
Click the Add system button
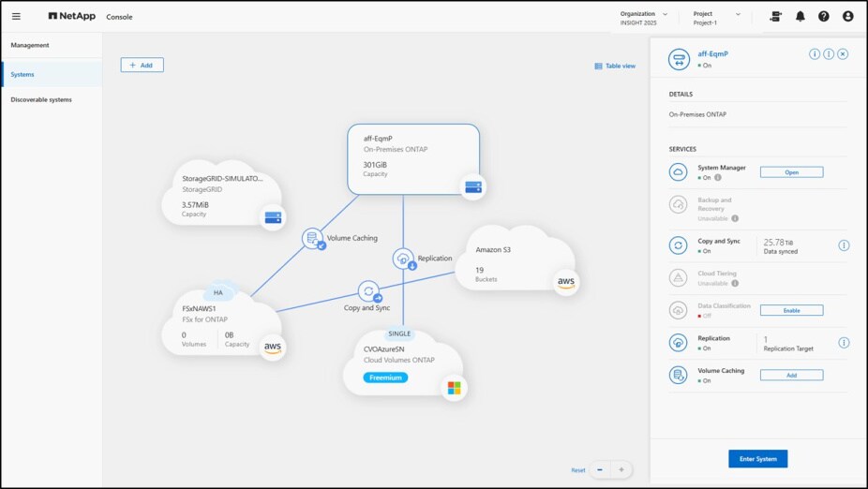point(142,65)
